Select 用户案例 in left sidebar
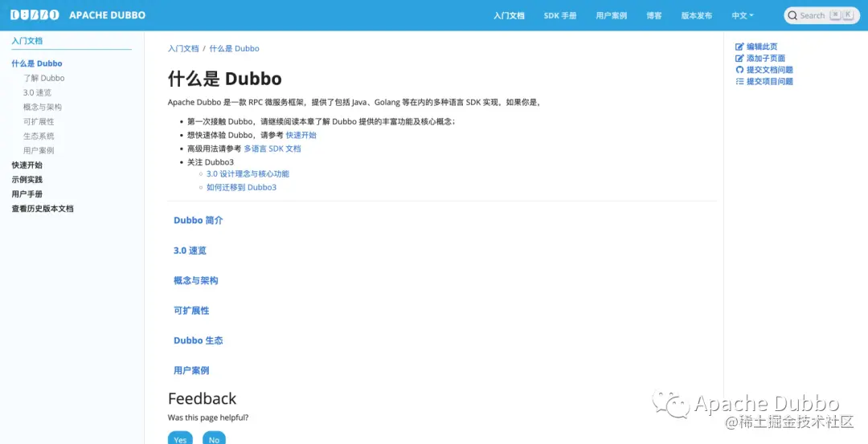This screenshot has width=868, height=444. [x=39, y=150]
